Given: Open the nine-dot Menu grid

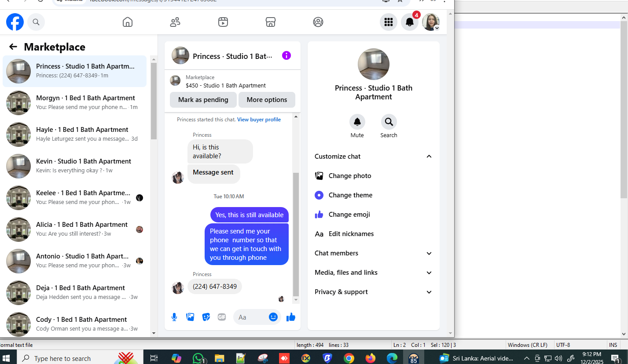Looking at the screenshot, I should click(x=388, y=22).
